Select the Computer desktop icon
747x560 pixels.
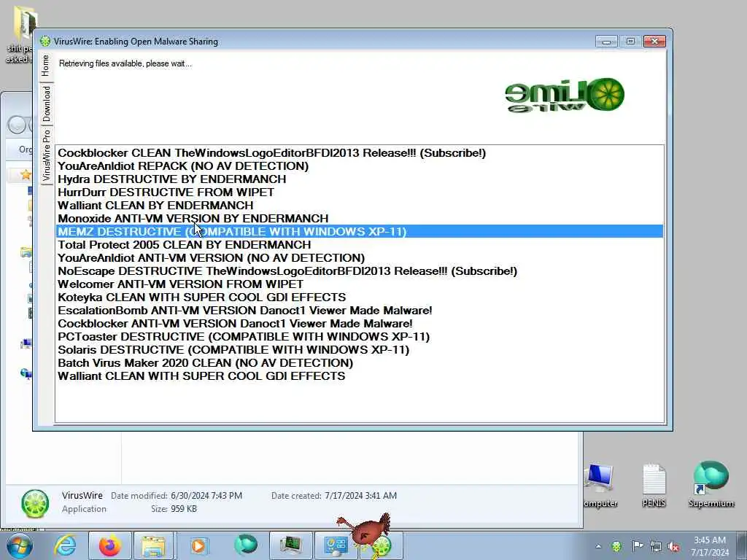point(600,485)
